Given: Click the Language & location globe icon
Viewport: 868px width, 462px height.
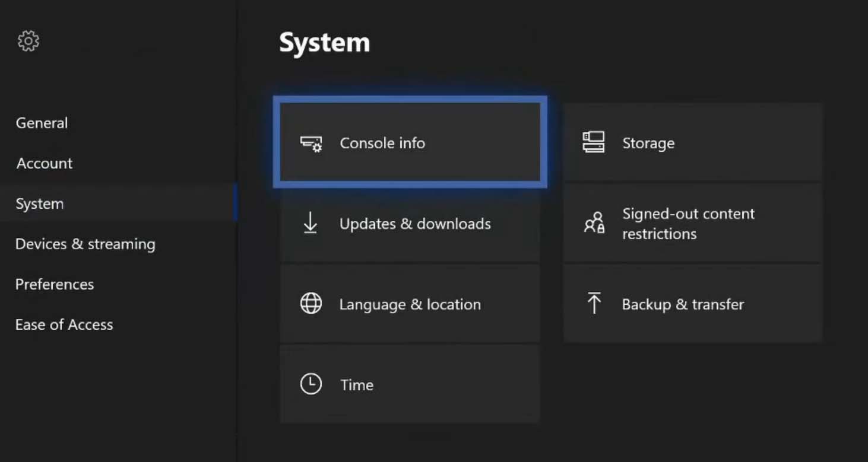Looking at the screenshot, I should point(311,304).
